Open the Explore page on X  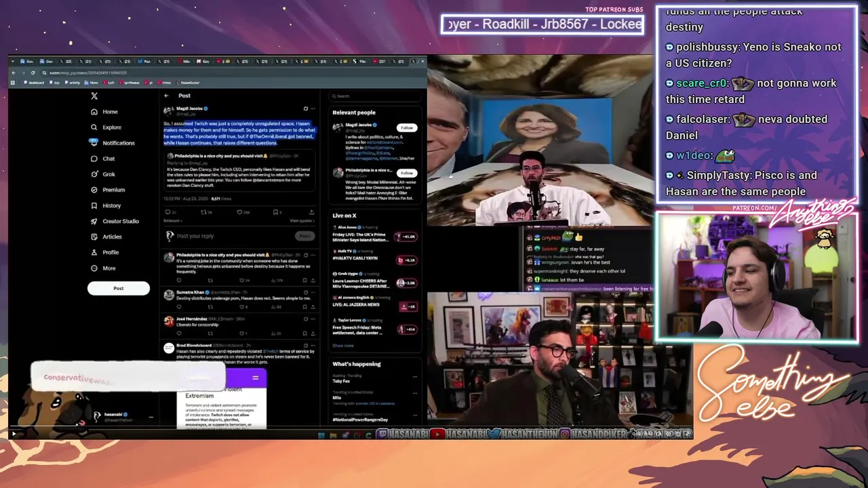tap(106, 127)
